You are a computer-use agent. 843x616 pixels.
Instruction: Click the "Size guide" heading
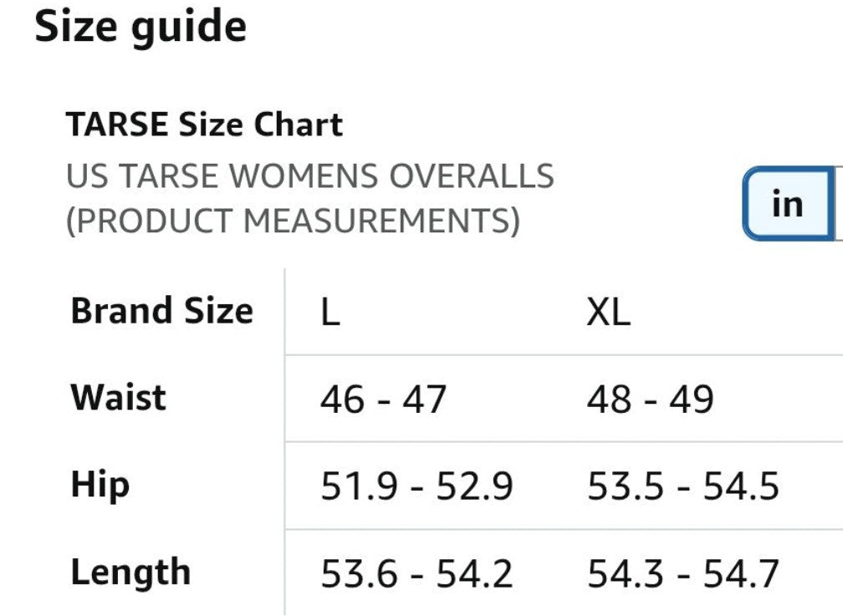tap(140, 27)
